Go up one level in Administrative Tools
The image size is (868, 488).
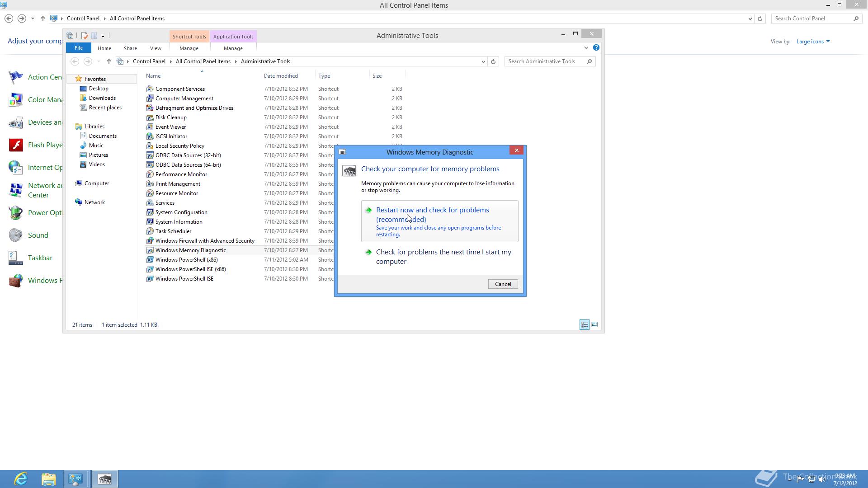tap(108, 61)
